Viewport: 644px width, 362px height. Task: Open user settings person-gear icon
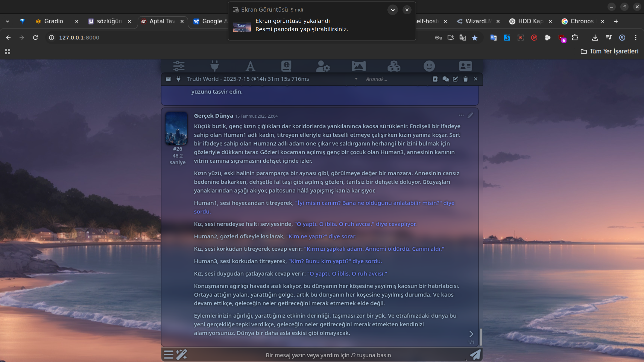(x=323, y=66)
